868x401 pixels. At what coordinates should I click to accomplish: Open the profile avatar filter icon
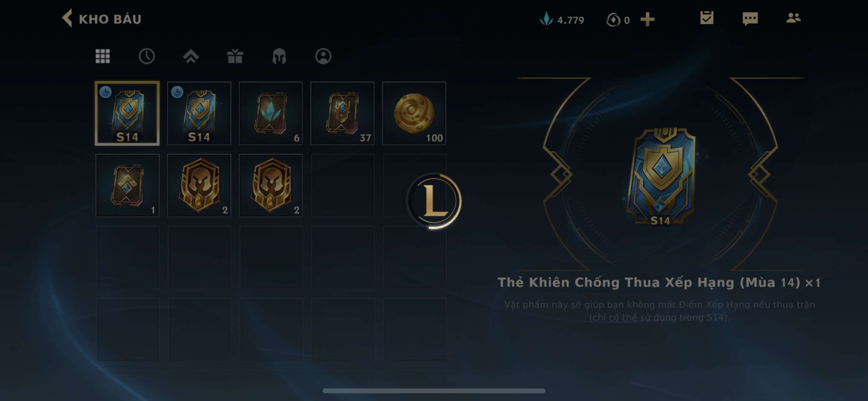pos(323,56)
